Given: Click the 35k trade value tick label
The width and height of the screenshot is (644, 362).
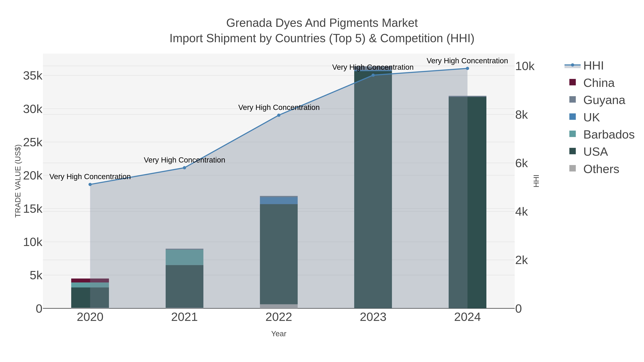Looking at the screenshot, I should (x=33, y=76).
